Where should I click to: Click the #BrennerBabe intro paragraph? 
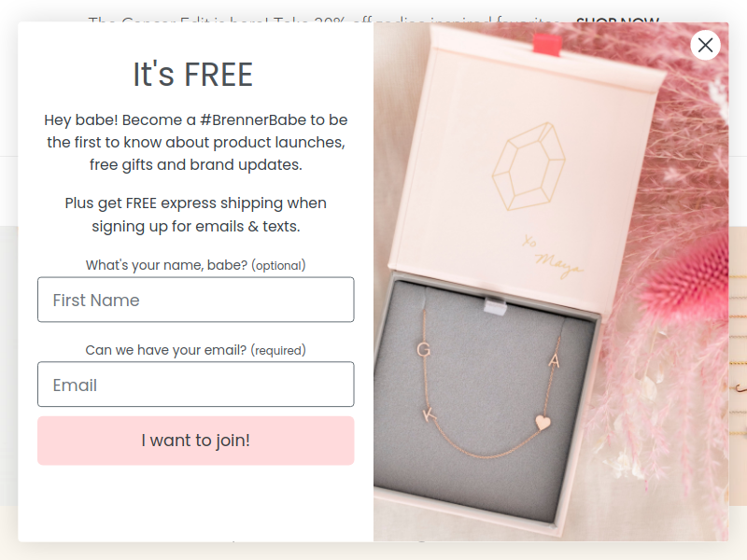coord(196,143)
